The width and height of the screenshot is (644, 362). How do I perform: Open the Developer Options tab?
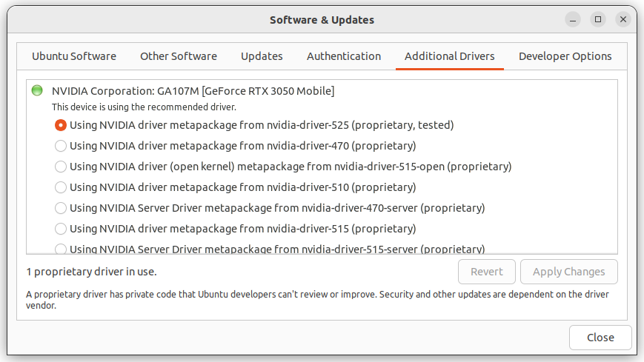click(x=565, y=56)
